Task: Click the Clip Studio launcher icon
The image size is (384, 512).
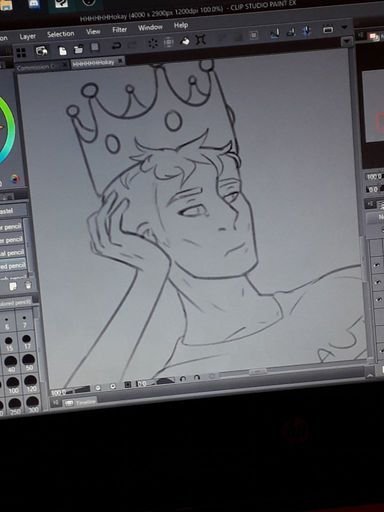Action: 41,51
